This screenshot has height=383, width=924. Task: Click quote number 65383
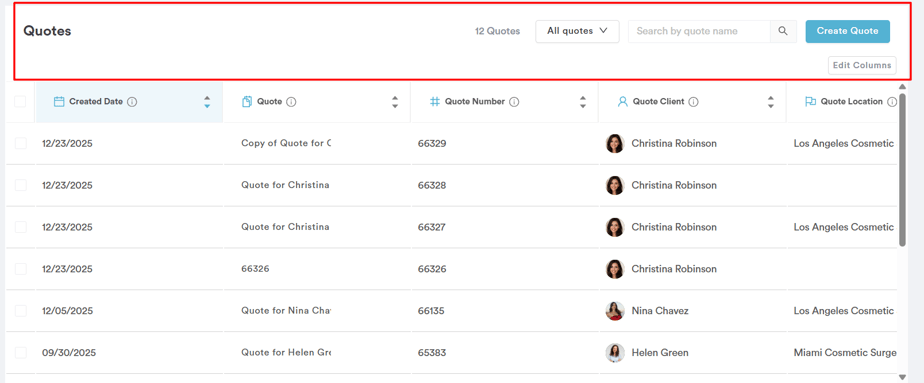coord(432,352)
